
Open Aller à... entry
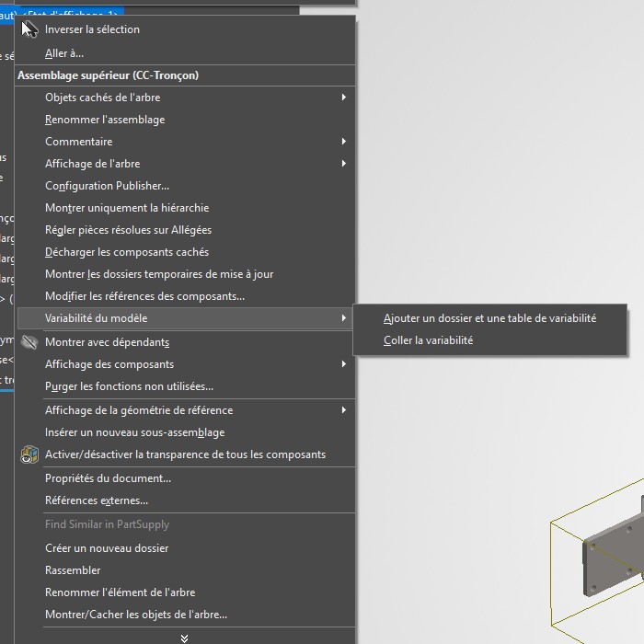coord(64,53)
